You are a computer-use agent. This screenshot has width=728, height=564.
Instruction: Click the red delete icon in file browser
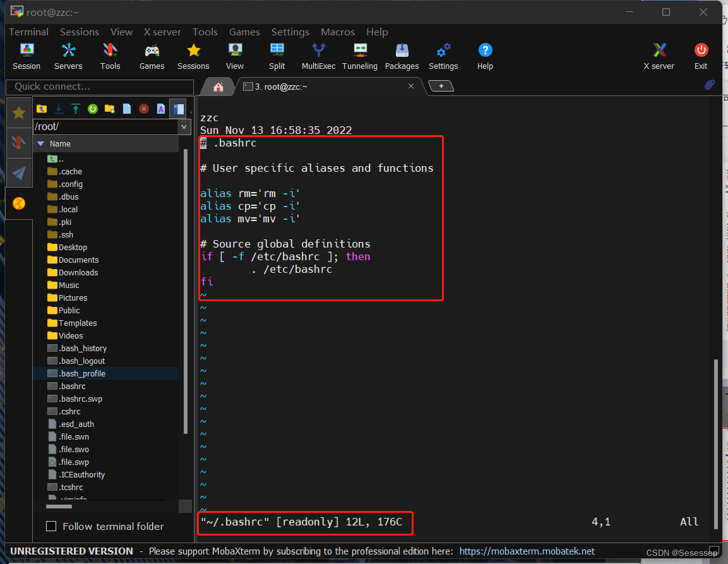pyautogui.click(x=144, y=109)
